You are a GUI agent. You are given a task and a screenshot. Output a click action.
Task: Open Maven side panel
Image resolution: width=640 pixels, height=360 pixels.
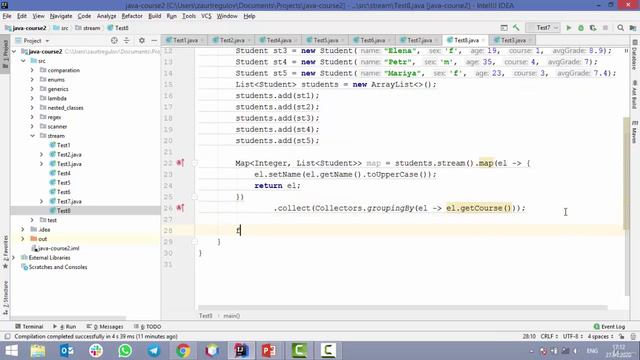[635, 131]
